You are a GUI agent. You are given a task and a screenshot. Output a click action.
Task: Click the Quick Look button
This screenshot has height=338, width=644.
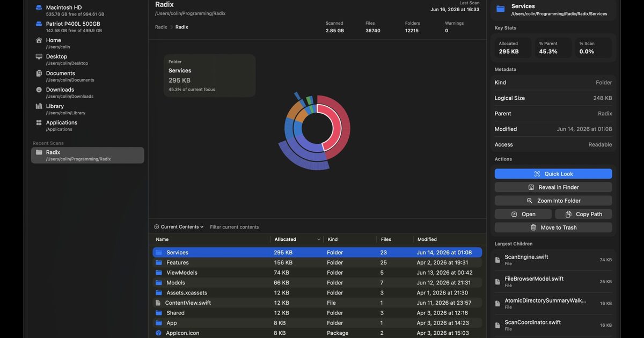point(553,174)
